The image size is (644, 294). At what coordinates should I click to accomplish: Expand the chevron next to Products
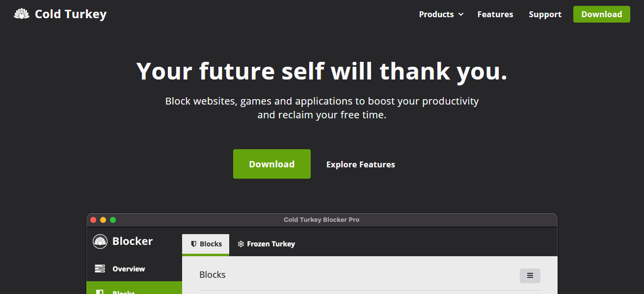tap(461, 15)
